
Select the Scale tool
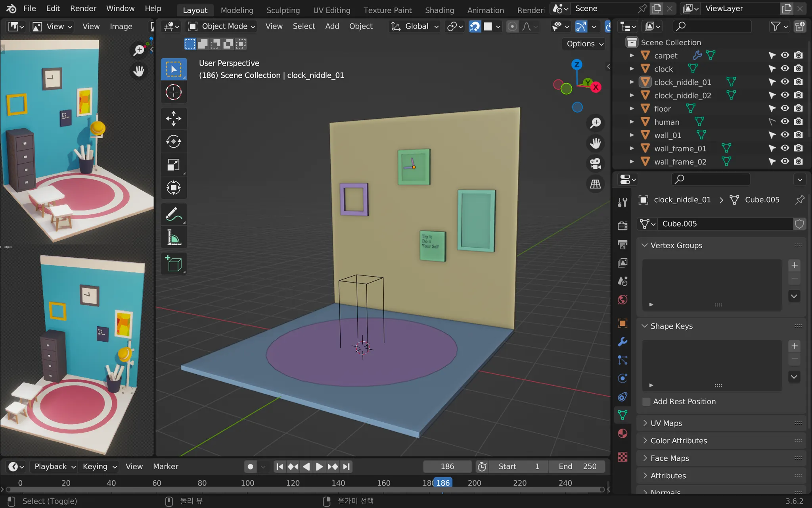173,165
